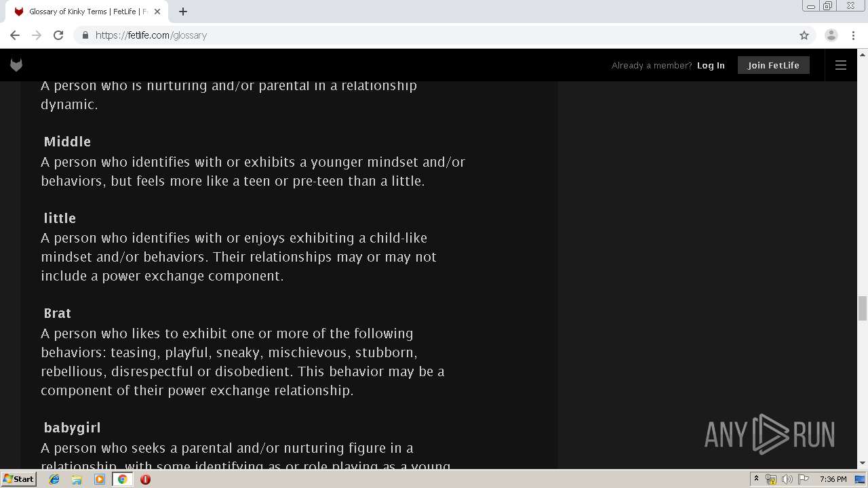Close the Glossary of Kinky Terms tab

click(x=157, y=12)
